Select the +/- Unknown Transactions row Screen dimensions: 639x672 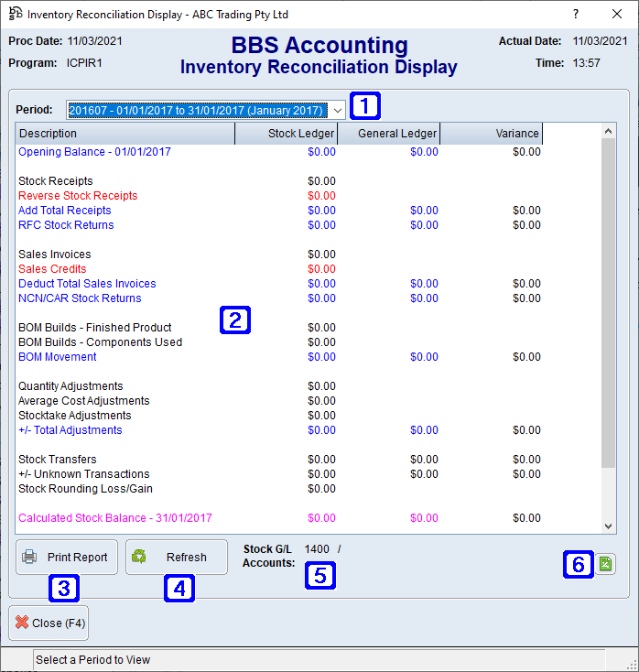coord(279,474)
